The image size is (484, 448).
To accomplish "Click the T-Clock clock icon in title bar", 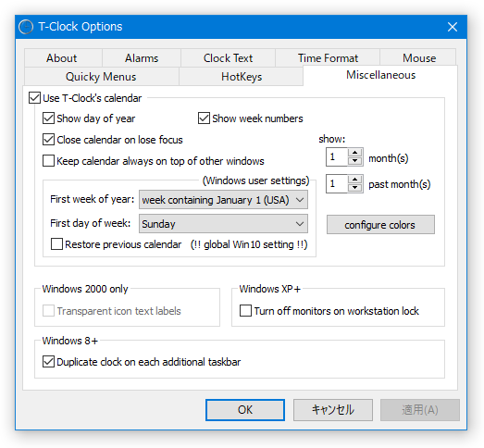I will click(x=26, y=27).
